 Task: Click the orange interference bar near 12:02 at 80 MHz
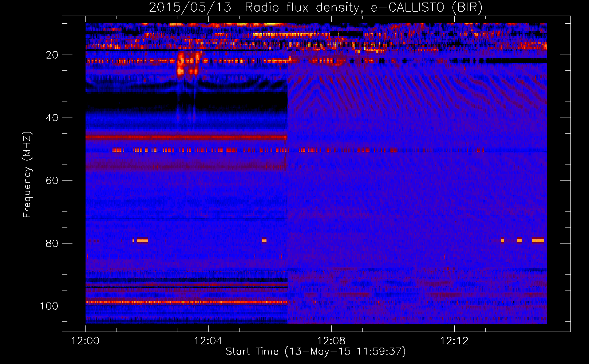coord(142,240)
